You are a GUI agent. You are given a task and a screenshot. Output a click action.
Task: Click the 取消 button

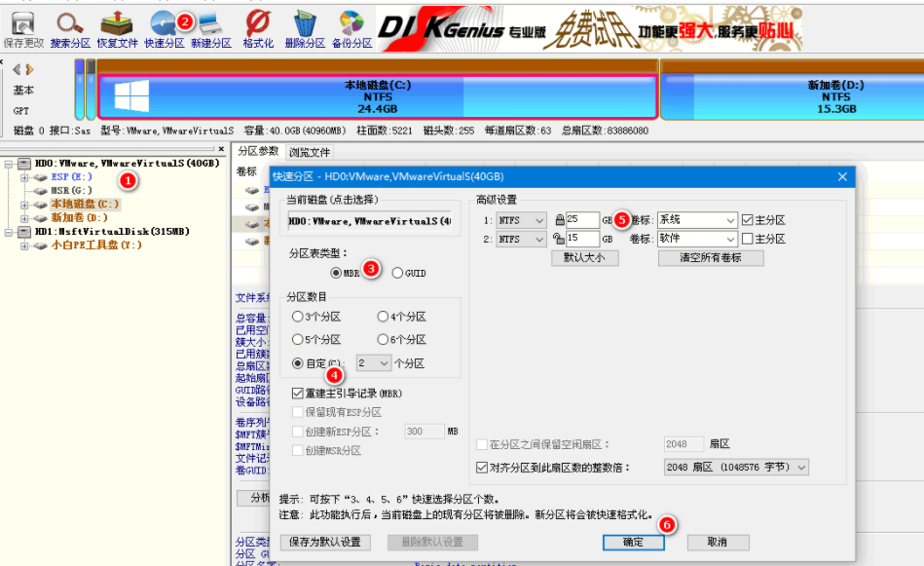click(718, 542)
